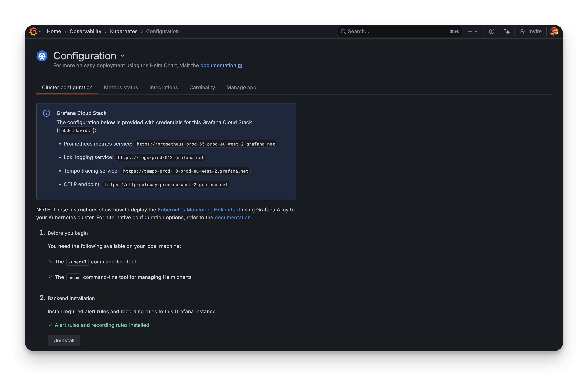Click inside the Search input field
Viewport: 588px width, 376px height.
pyautogui.click(x=391, y=31)
